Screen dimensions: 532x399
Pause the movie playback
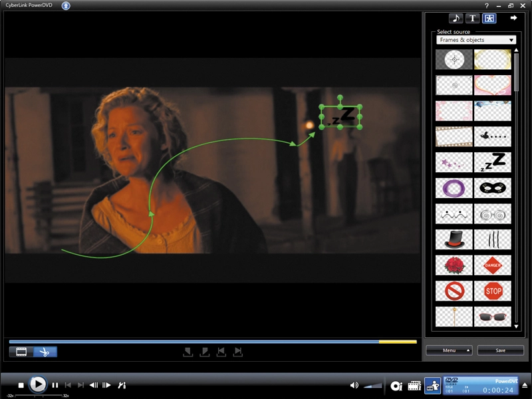[x=55, y=385]
